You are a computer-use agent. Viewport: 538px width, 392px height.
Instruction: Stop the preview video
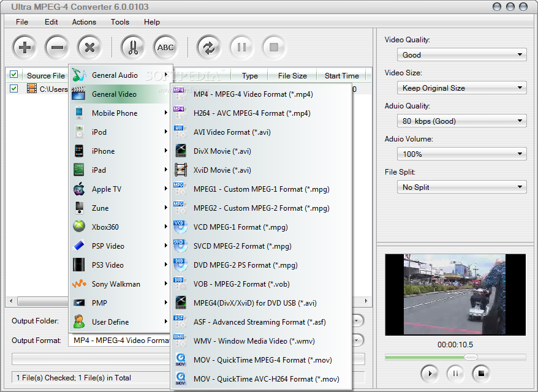pyautogui.click(x=480, y=373)
